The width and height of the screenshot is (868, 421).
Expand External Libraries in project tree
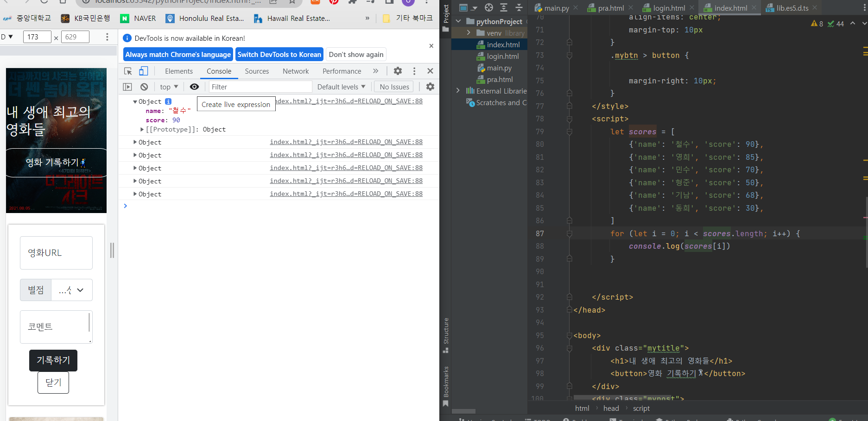tap(458, 91)
